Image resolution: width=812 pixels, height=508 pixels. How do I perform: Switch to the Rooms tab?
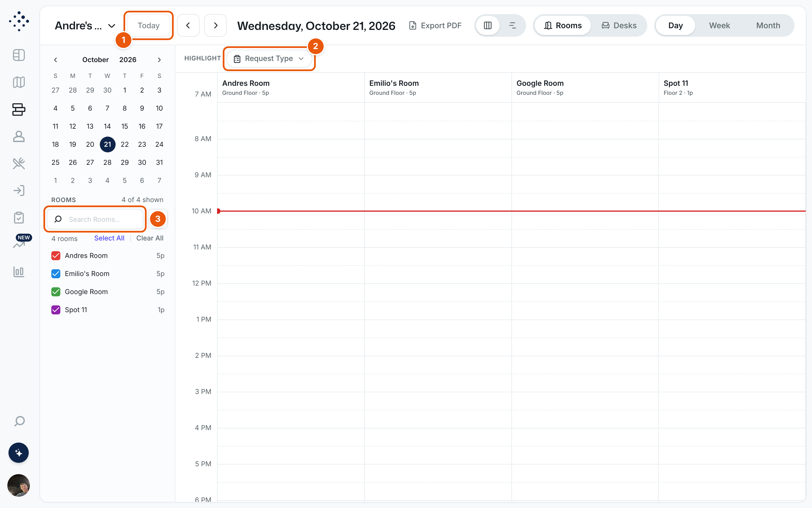(563, 25)
